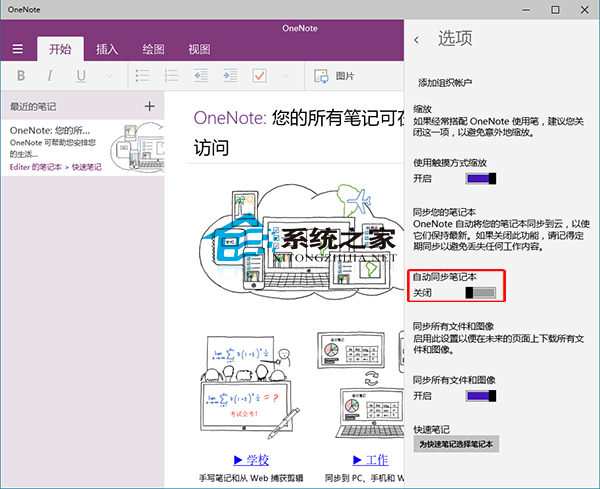
Task: Minimize the OneNote window
Action: pyautogui.click(x=527, y=10)
